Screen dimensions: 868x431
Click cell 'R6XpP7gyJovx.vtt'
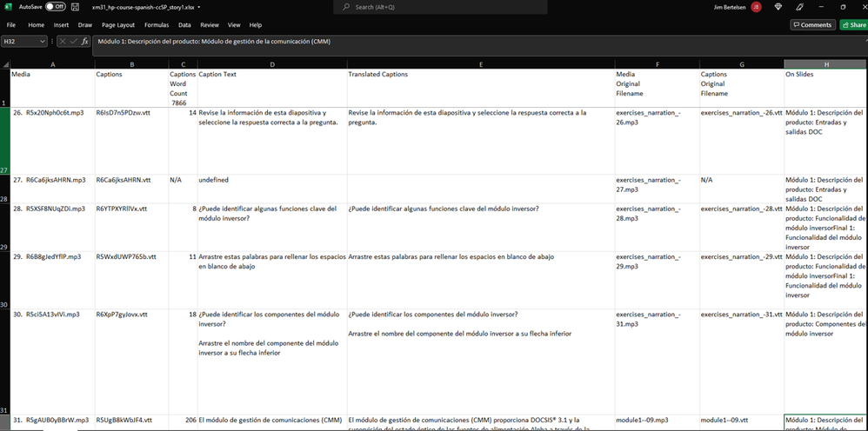pyautogui.click(x=131, y=361)
